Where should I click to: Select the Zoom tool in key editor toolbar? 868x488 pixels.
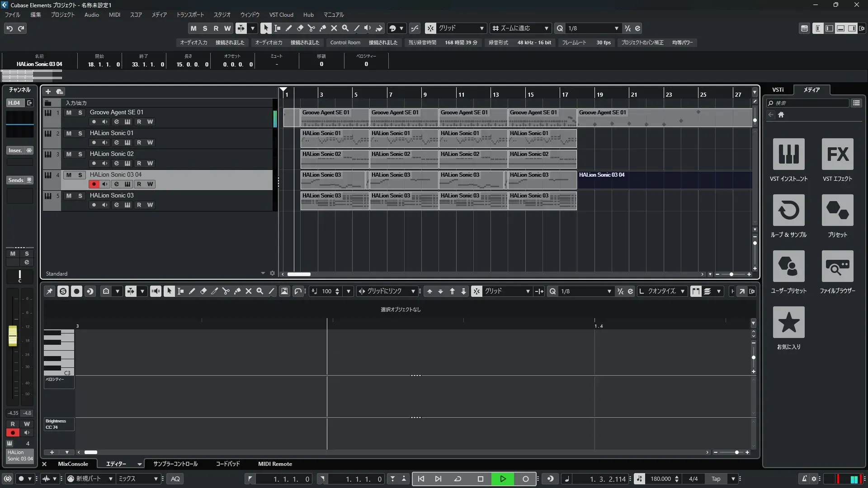[x=260, y=291]
